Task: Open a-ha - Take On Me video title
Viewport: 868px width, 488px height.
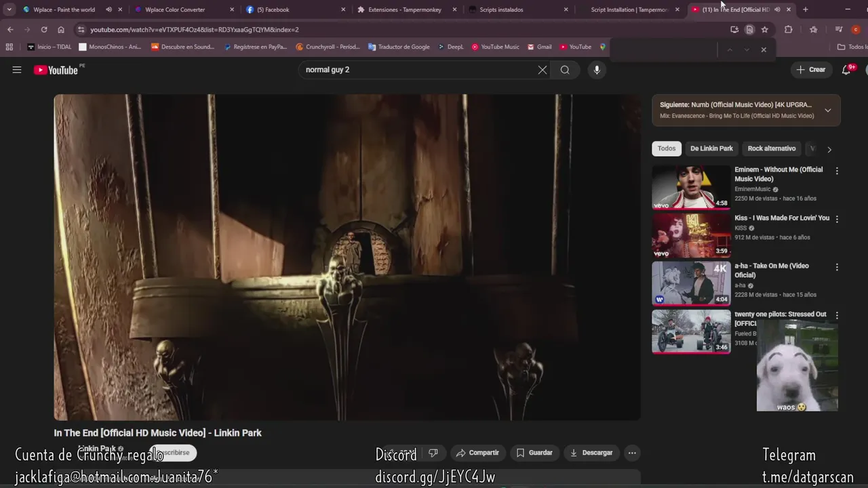Action: (x=772, y=270)
